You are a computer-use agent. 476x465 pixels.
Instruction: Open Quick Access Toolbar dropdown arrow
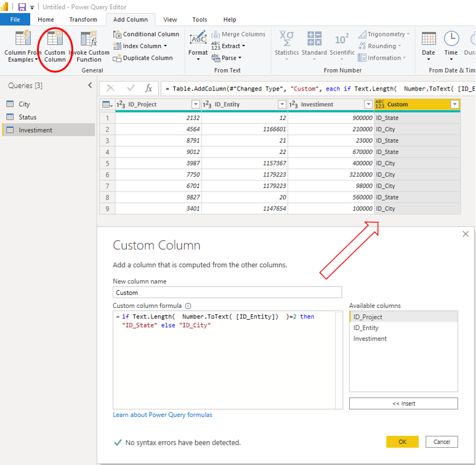32,7
